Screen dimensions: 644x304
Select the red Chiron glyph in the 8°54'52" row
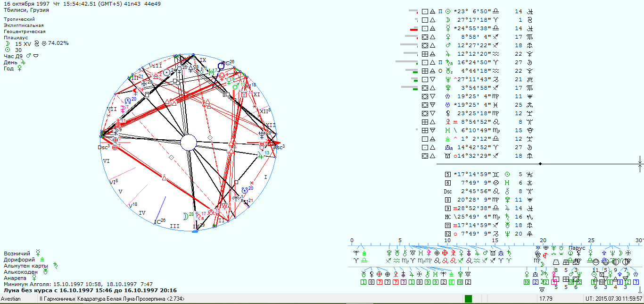click(x=448, y=122)
